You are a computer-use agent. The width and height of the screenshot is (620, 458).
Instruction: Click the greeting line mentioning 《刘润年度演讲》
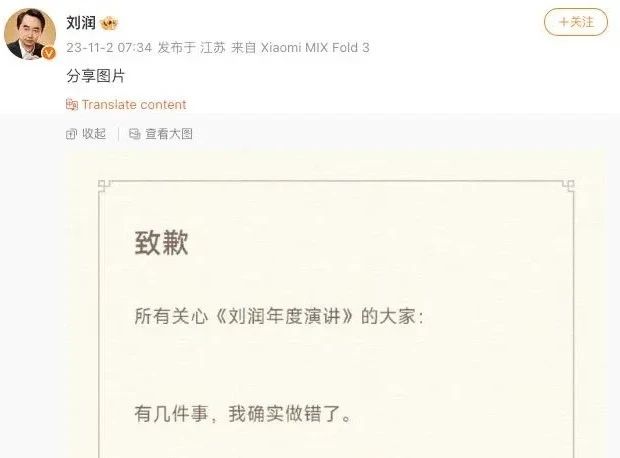tap(279, 316)
